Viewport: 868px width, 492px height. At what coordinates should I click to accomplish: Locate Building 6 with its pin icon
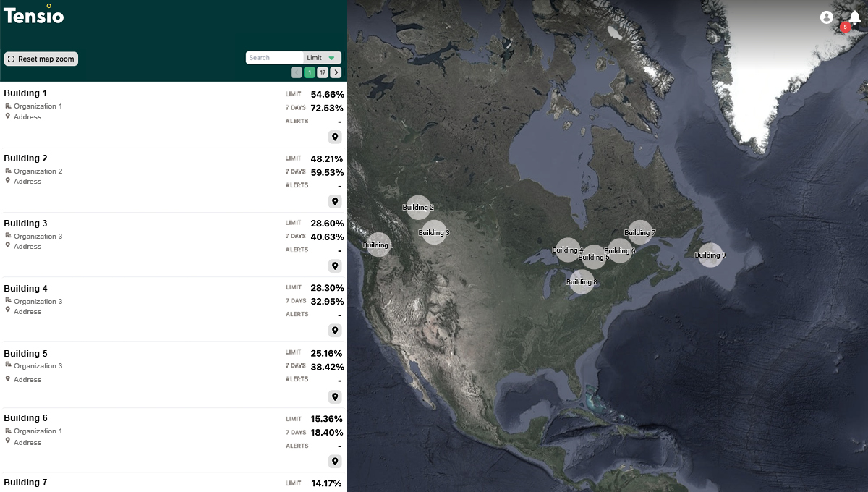click(x=335, y=462)
